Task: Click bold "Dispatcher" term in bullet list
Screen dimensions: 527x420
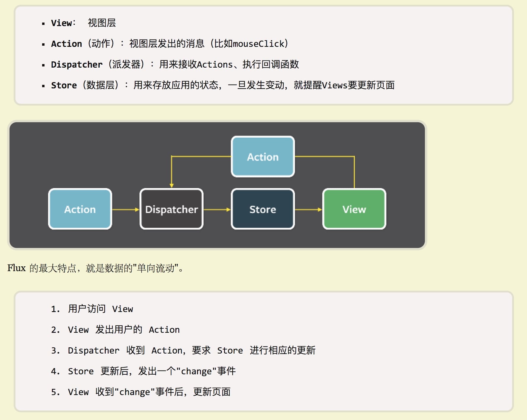Action: 77,64
